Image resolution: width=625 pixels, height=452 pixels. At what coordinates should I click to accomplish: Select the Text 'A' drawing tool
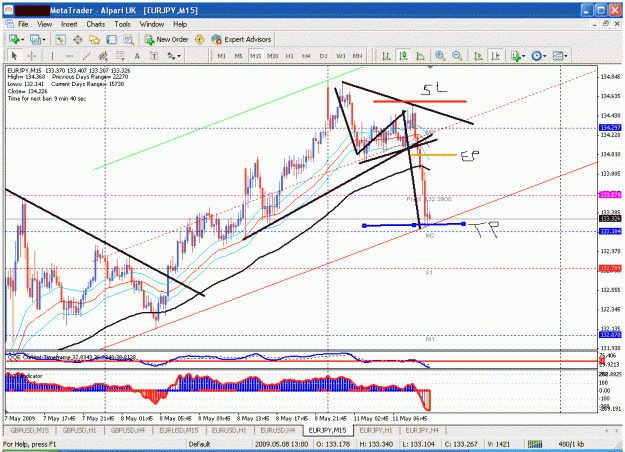click(x=137, y=56)
